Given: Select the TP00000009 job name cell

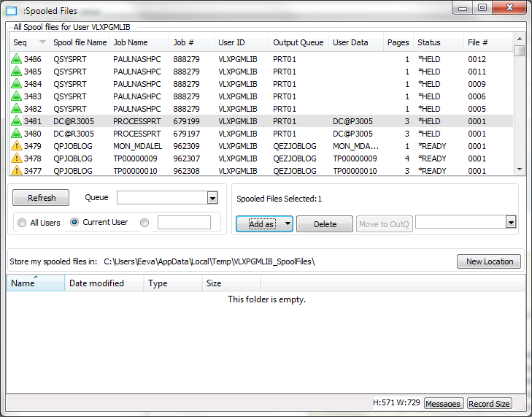Looking at the screenshot, I should (136, 158).
